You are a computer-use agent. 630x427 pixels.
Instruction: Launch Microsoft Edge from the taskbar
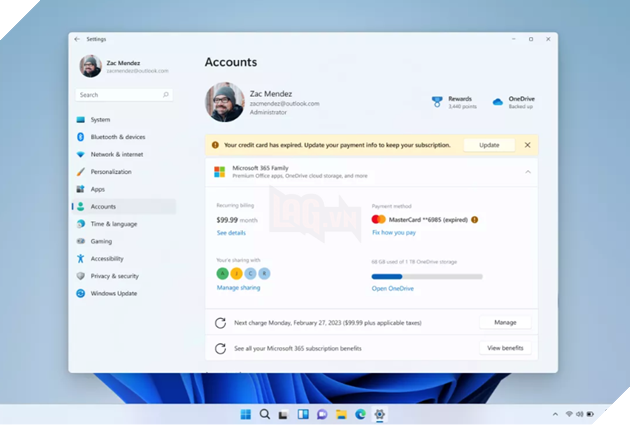360,414
